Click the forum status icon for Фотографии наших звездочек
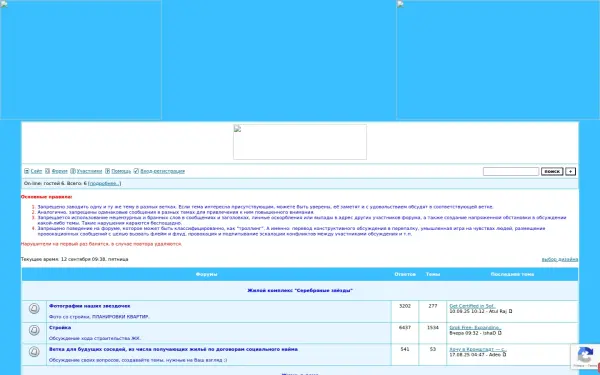Image resolution: width=600 pixels, height=375 pixels. 34,308
